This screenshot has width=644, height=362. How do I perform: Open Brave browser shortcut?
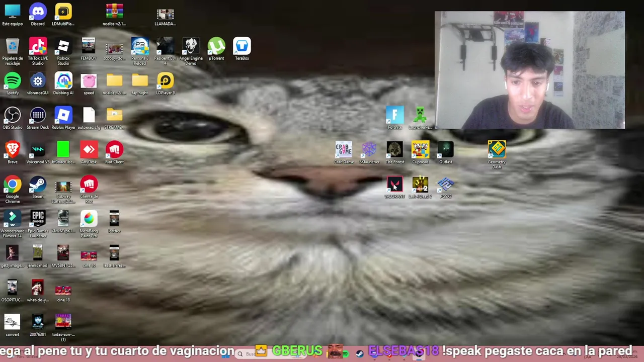13,153
